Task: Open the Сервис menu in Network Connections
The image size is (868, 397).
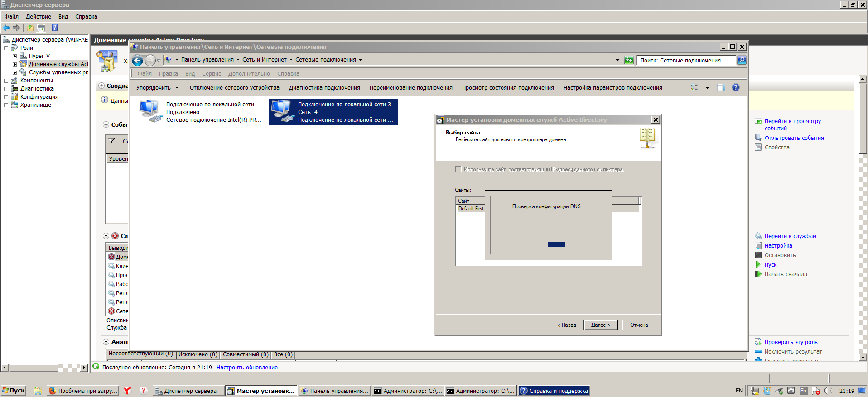Action: coord(212,74)
